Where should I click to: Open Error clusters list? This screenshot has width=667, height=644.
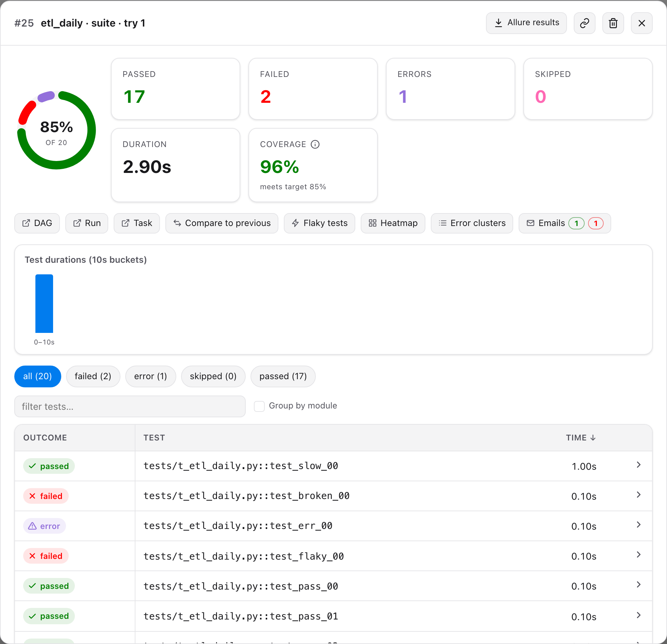coord(472,223)
